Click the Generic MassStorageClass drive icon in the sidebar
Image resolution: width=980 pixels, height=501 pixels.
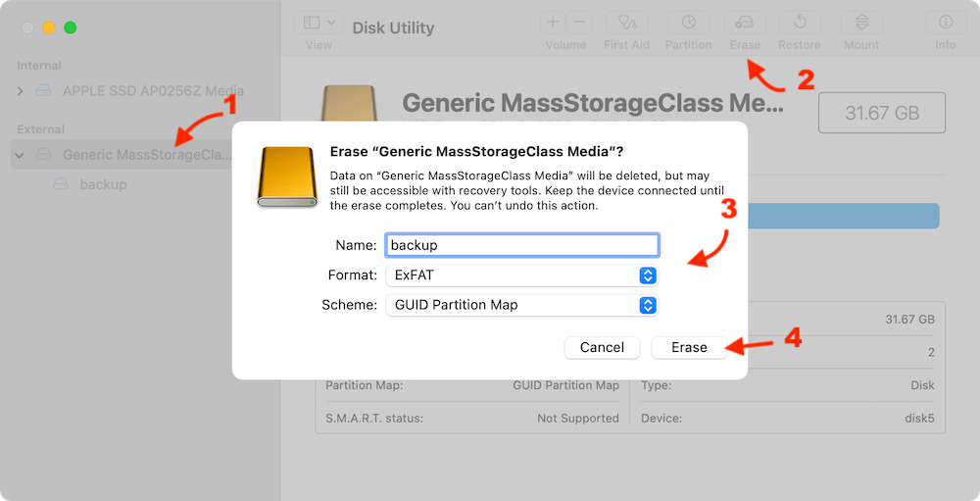point(43,155)
